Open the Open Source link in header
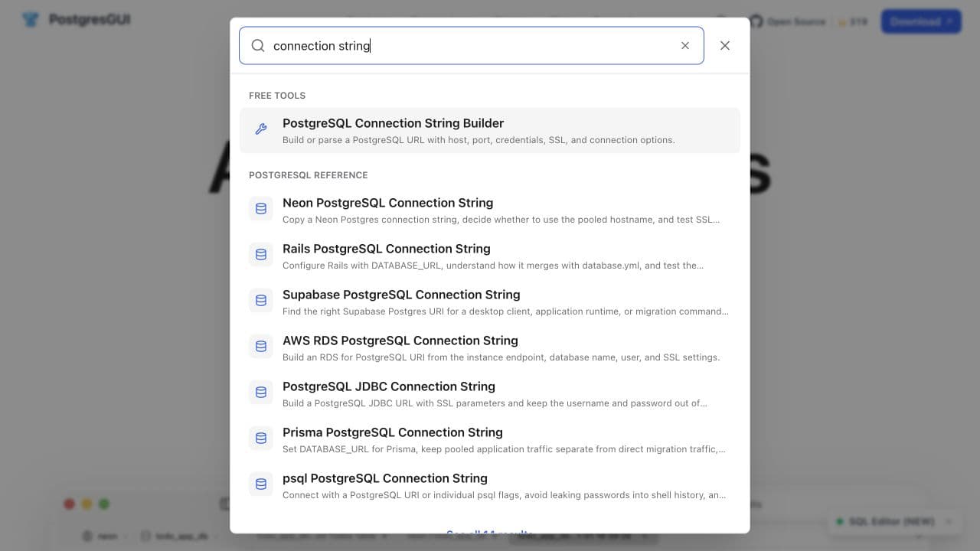Screen dimensions: 980x551 coord(796,21)
